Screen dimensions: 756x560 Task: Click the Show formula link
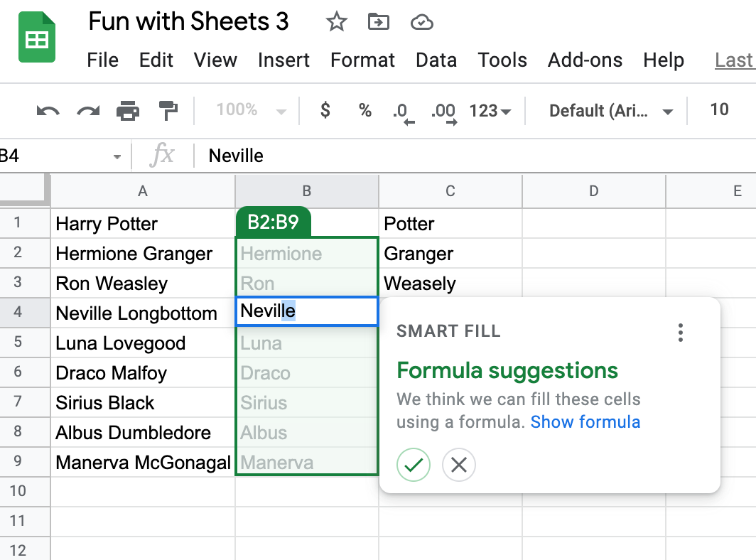[585, 422]
